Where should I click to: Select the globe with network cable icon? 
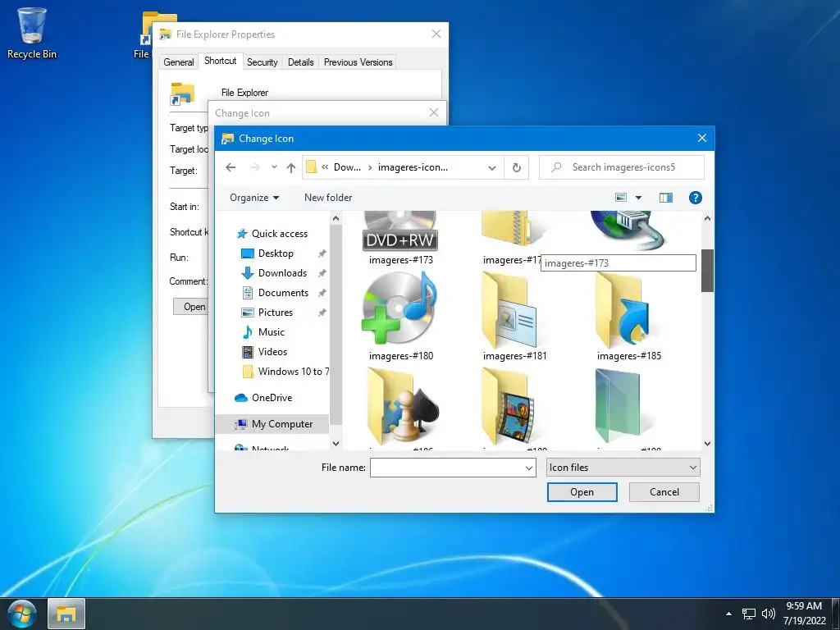628,231
